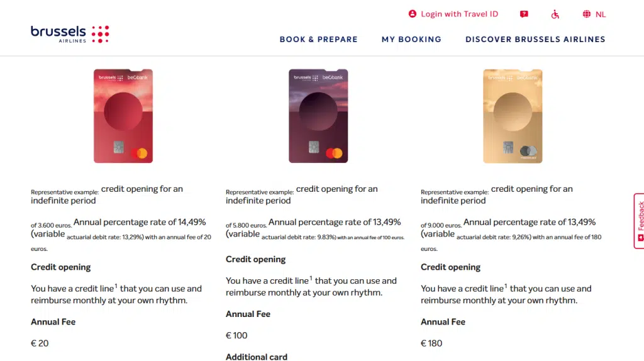Click the Mastercard logo on red card

pos(142,153)
